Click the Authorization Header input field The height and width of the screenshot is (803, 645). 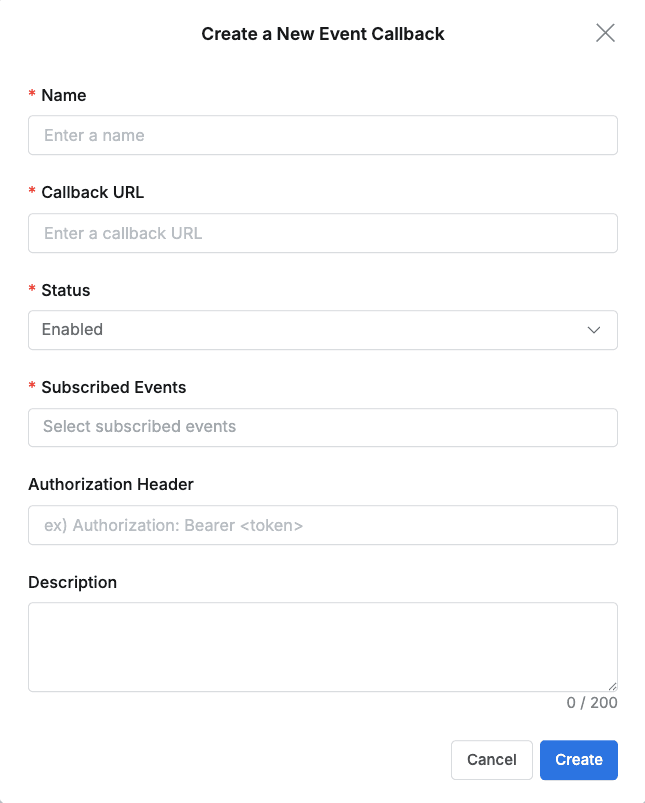click(x=322, y=525)
